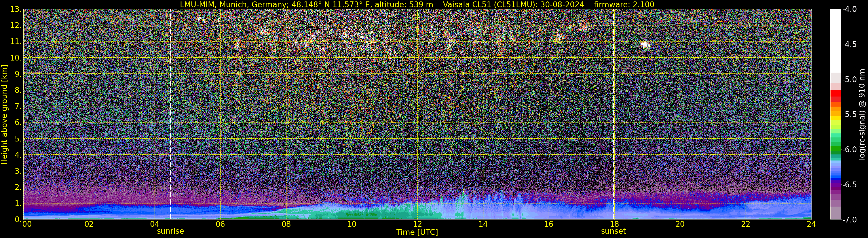
Task: Click the y-axis tick label '8.'
Action: click(x=18, y=90)
